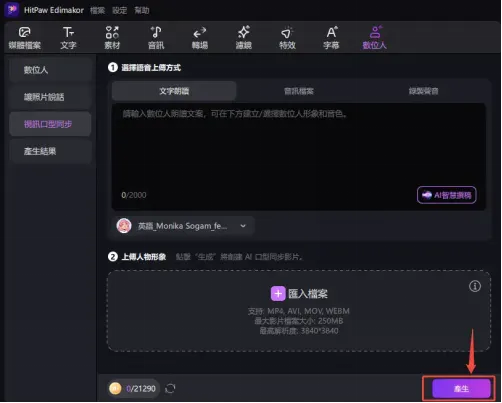Open the 字幕 subtitles panel
Image resolution: width=502 pixels, height=403 pixels.
point(331,38)
